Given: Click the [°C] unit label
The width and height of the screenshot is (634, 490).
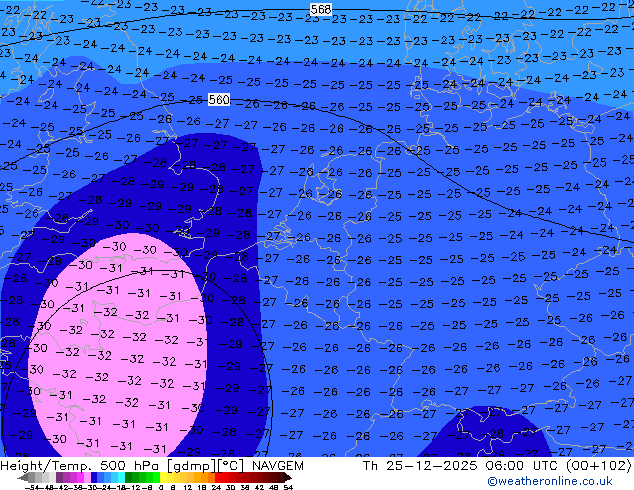Looking at the screenshot, I should tap(231, 466).
